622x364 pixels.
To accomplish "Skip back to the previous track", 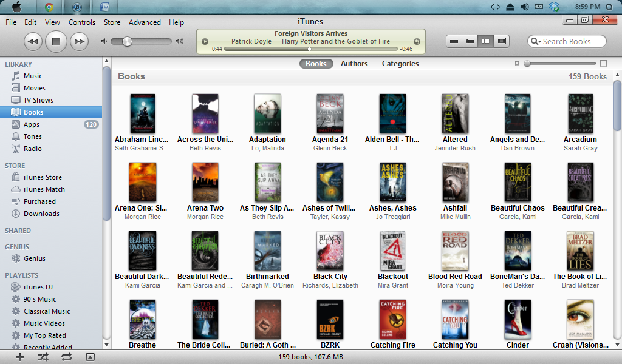I will coord(33,41).
